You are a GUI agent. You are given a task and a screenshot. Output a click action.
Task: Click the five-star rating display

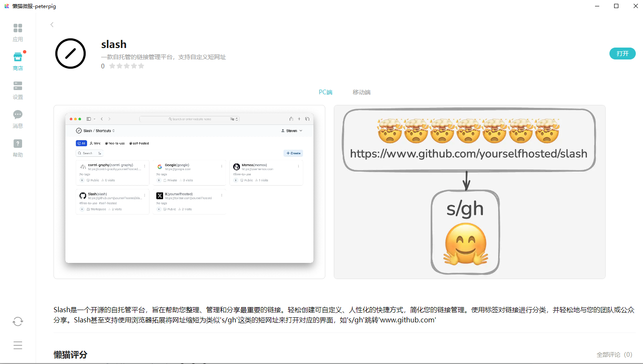click(127, 66)
